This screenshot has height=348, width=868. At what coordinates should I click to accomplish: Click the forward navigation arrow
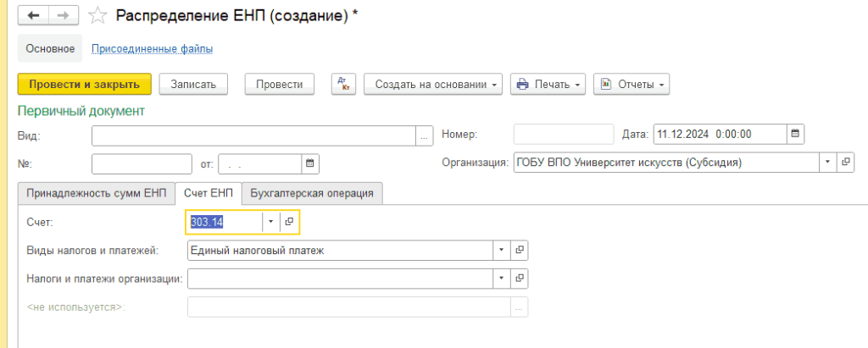[64, 16]
